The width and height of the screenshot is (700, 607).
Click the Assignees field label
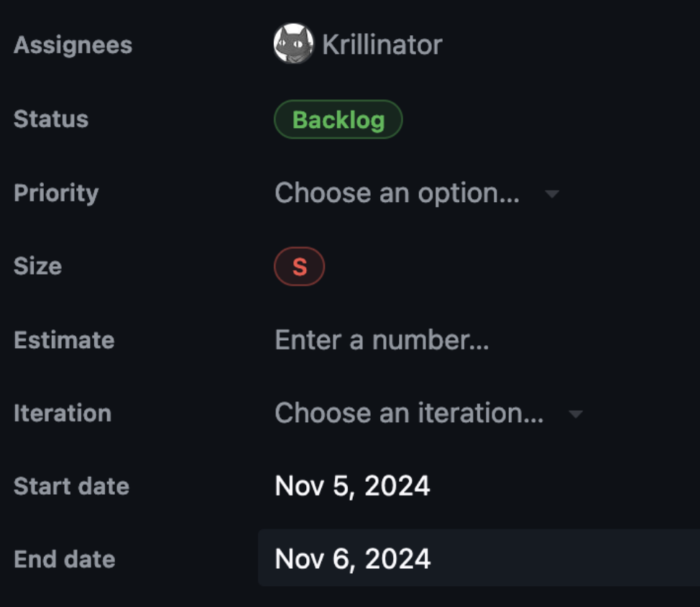tap(72, 45)
